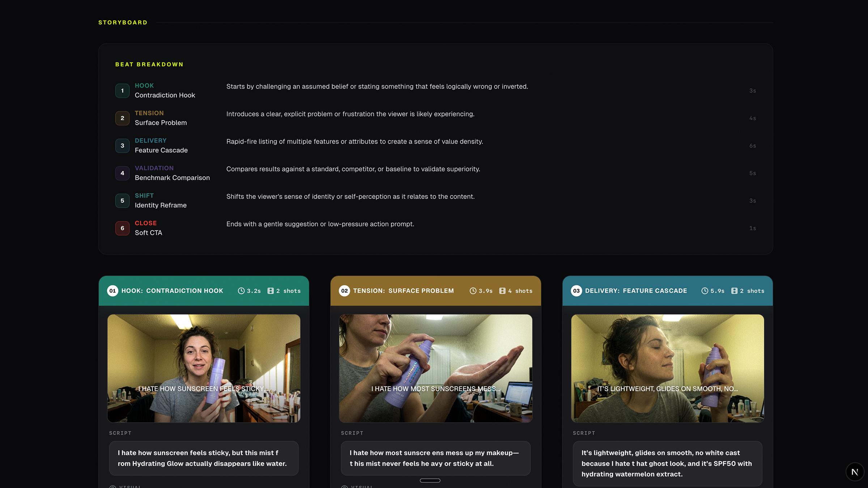Click the film shots icon on Delivery card
This screenshot has height=488, width=868.
[735, 291]
